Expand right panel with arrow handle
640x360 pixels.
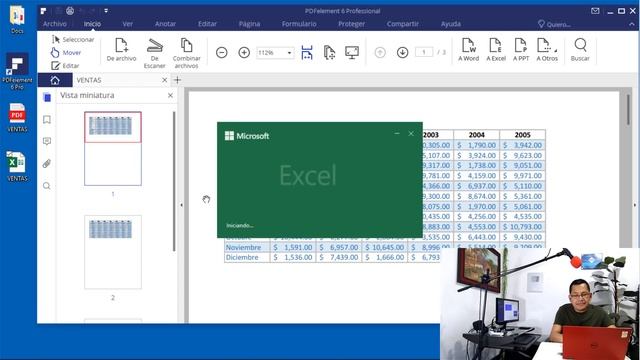(x=635, y=205)
